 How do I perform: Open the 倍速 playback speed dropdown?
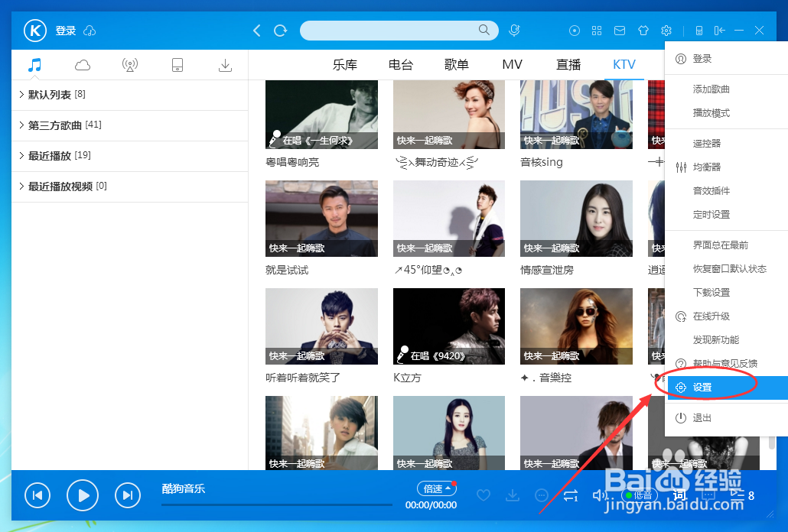[x=435, y=488]
